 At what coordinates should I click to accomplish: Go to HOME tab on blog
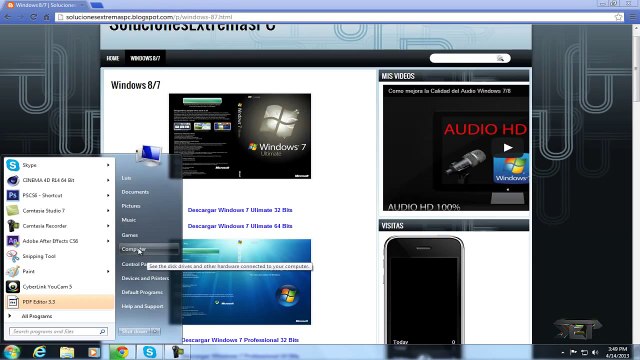[x=113, y=58]
